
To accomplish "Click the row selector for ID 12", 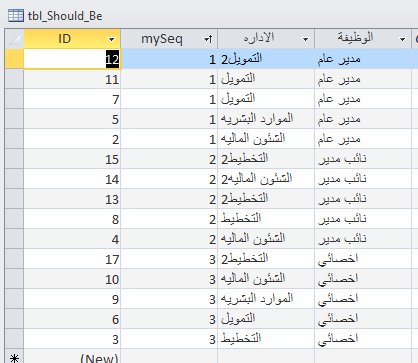I will [14, 59].
